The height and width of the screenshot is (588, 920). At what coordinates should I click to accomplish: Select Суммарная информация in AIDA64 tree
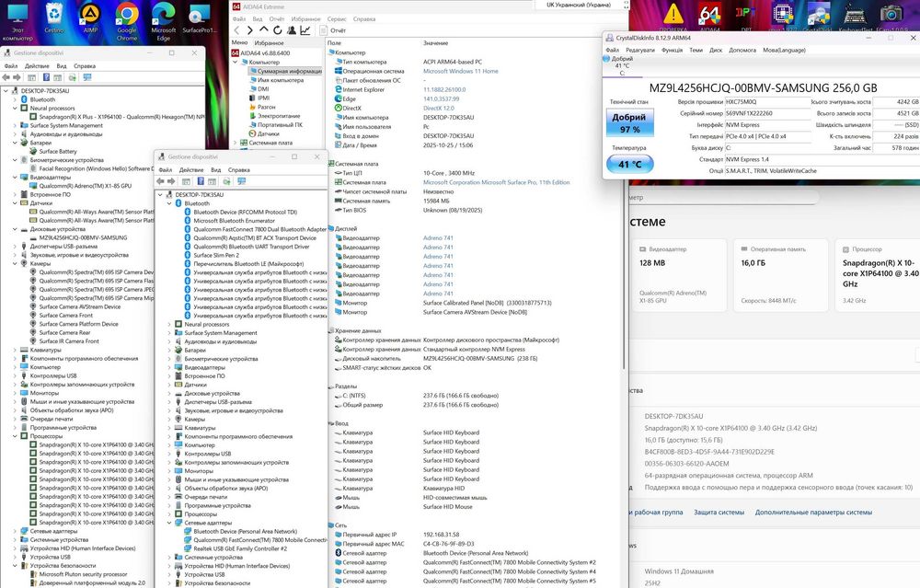coord(285,71)
